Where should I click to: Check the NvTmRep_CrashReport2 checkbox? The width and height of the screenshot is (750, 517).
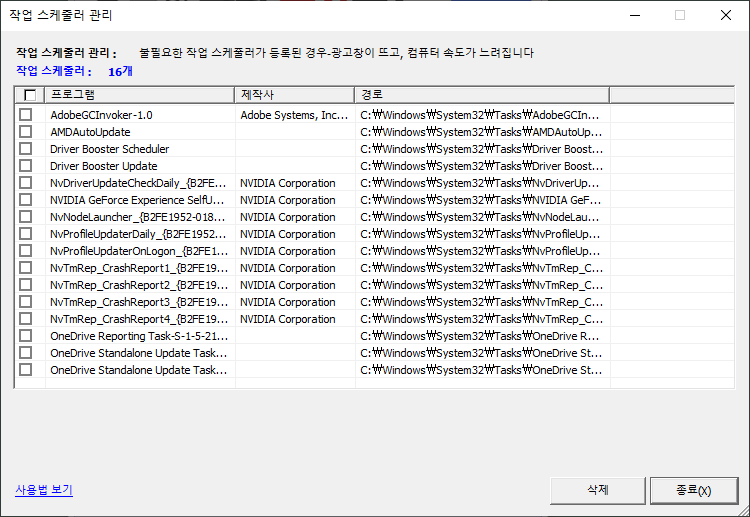click(26, 285)
